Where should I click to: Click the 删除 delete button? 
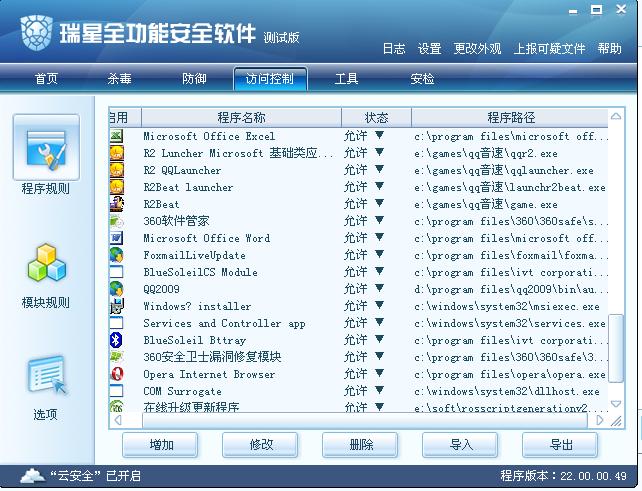click(360, 445)
